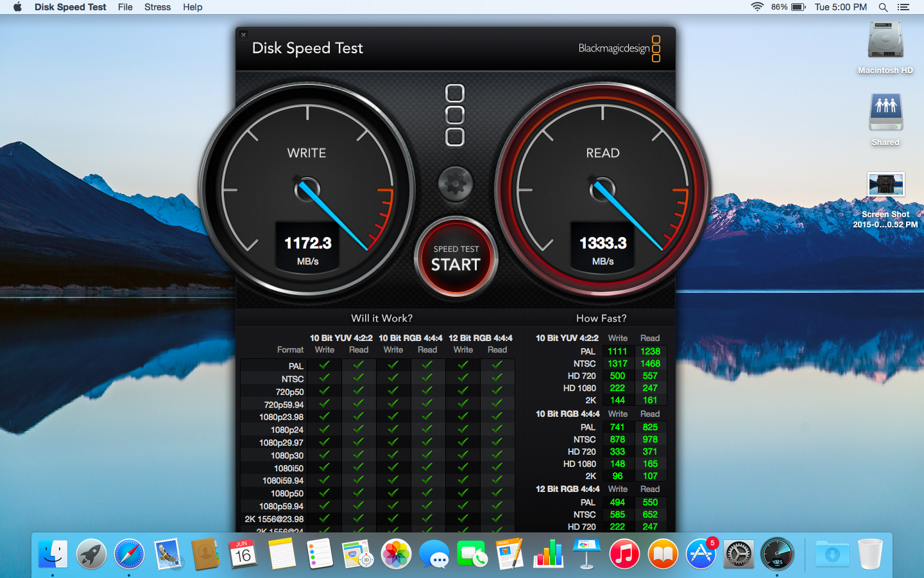Click the READ gauge label
Screen dimensions: 924x578
tap(603, 153)
